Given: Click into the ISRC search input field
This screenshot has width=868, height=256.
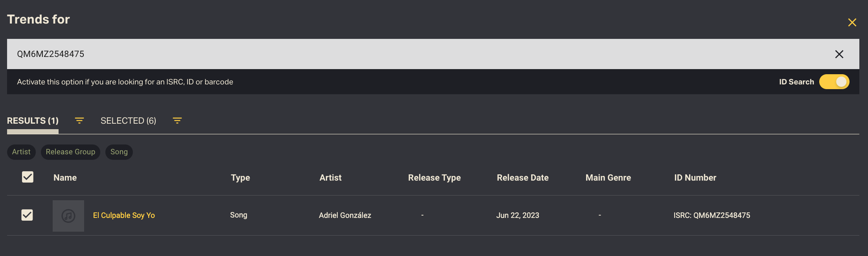Looking at the screenshot, I should [x=393, y=54].
